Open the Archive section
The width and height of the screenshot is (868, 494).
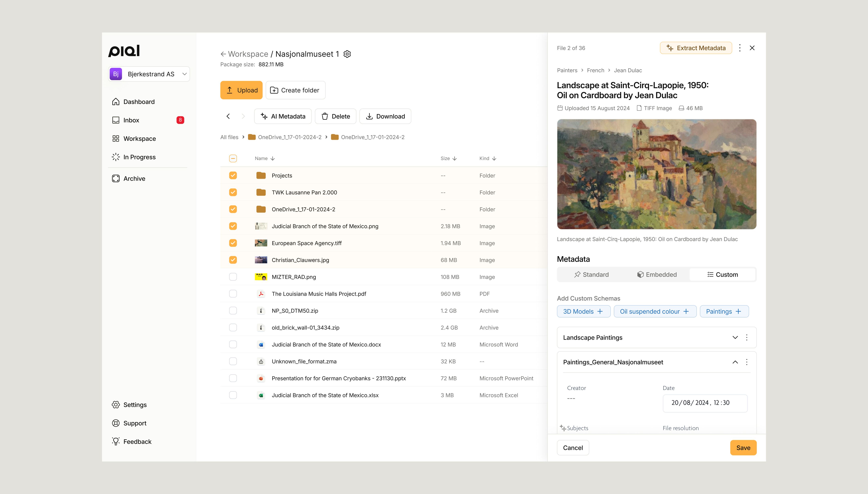click(134, 179)
